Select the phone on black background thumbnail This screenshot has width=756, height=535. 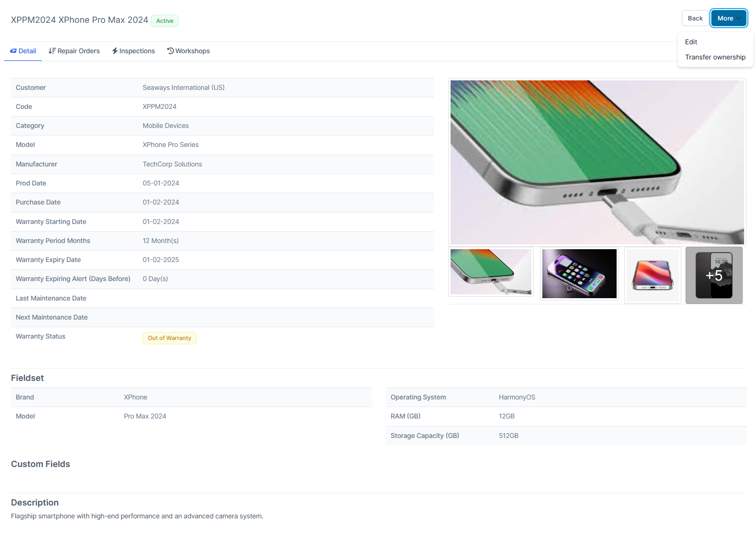pyautogui.click(x=579, y=274)
